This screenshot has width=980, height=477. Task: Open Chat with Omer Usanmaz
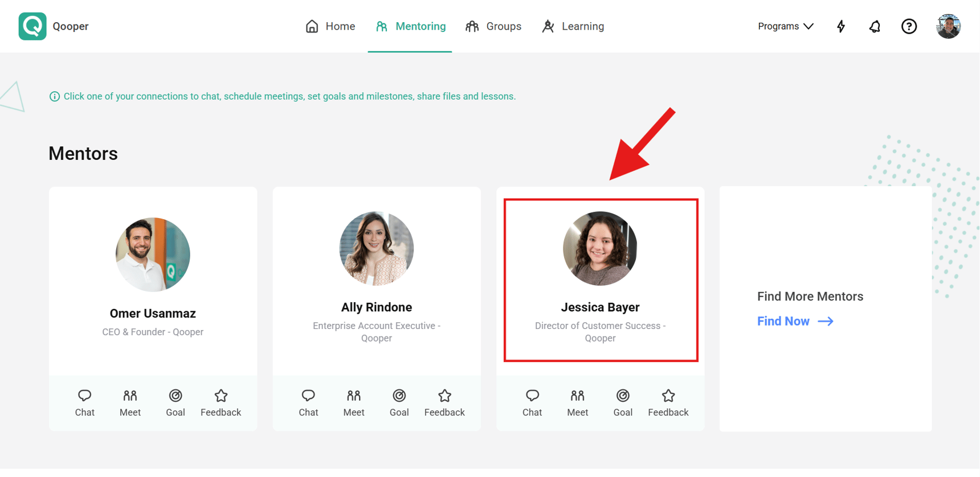pyautogui.click(x=84, y=402)
